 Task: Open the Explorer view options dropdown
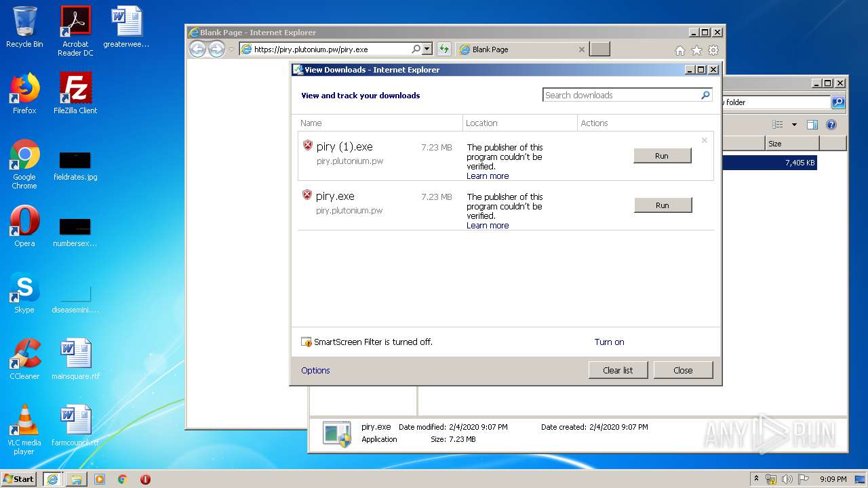coord(794,125)
